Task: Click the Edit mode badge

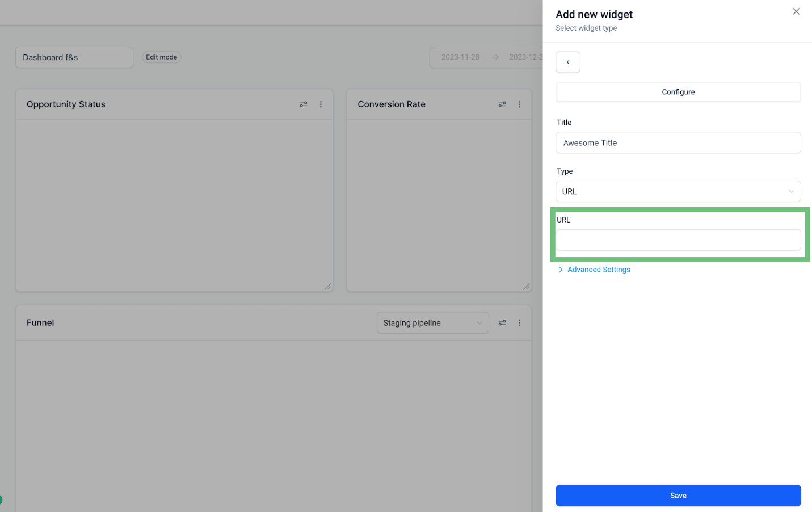Action: tap(162, 57)
